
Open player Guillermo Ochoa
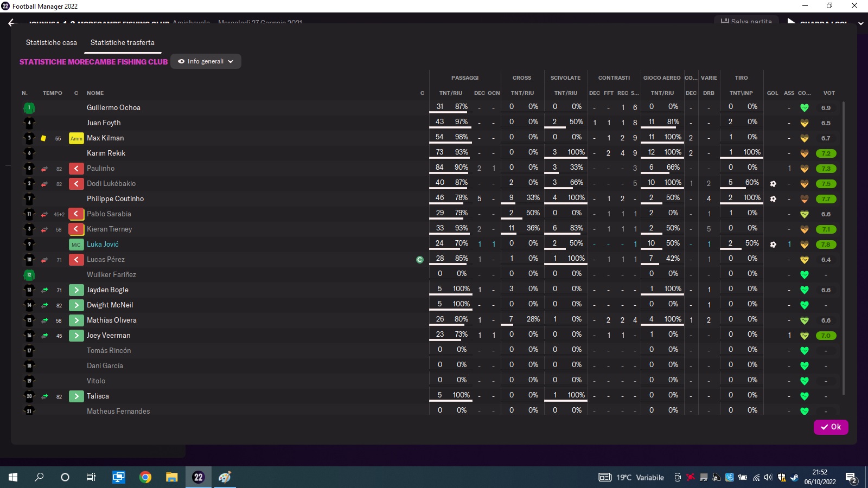coord(113,107)
